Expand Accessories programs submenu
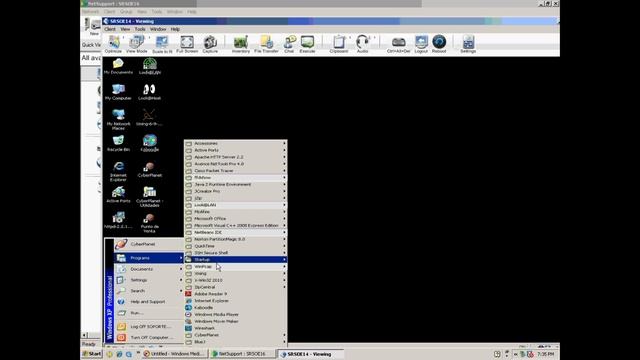This screenshot has height=360, width=640. click(236, 143)
